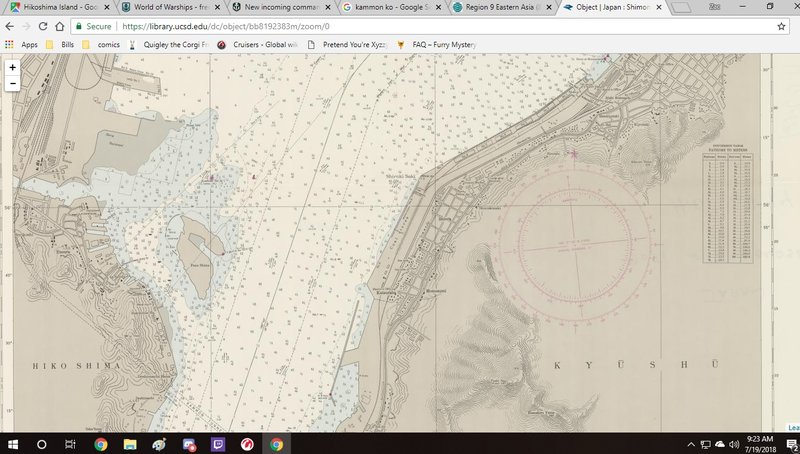Viewport: 800px width, 454px height.
Task: Open the volume control in system tray
Action: pyautogui.click(x=735, y=443)
